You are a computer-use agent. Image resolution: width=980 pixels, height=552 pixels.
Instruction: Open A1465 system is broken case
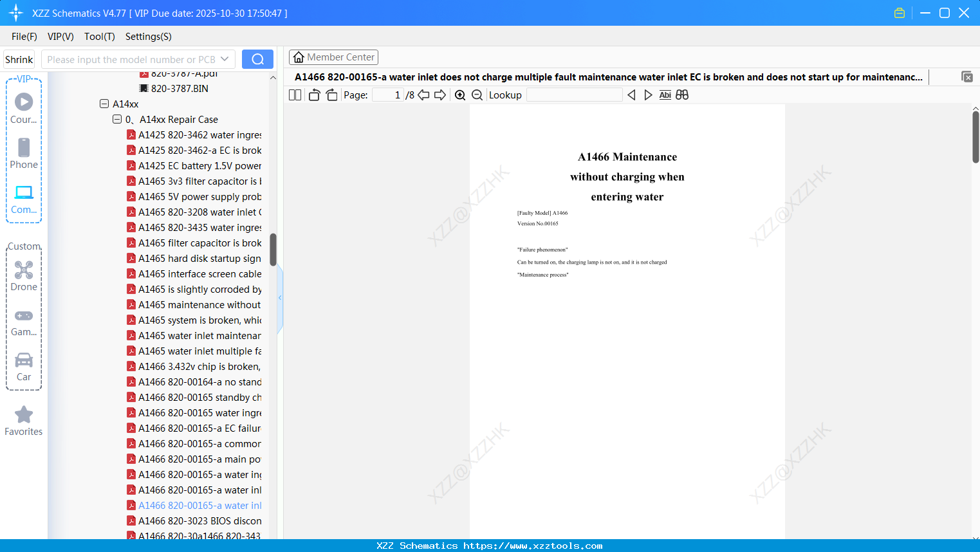(194, 320)
